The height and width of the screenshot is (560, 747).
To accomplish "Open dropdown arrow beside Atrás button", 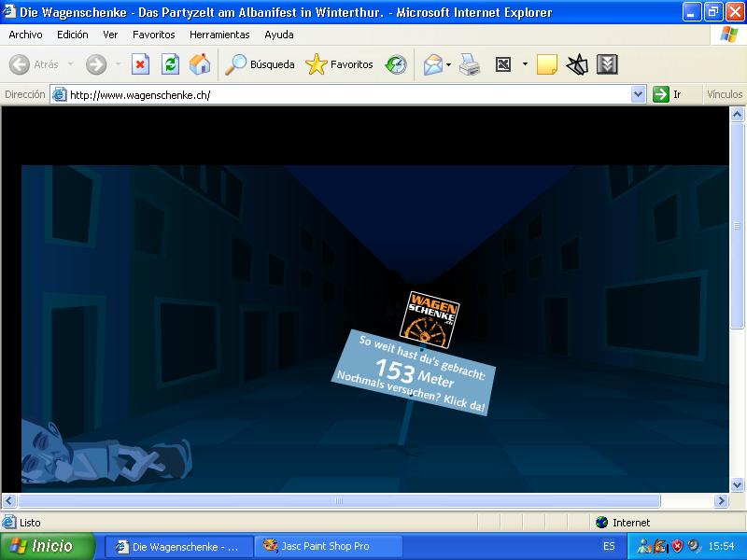I will [71, 63].
